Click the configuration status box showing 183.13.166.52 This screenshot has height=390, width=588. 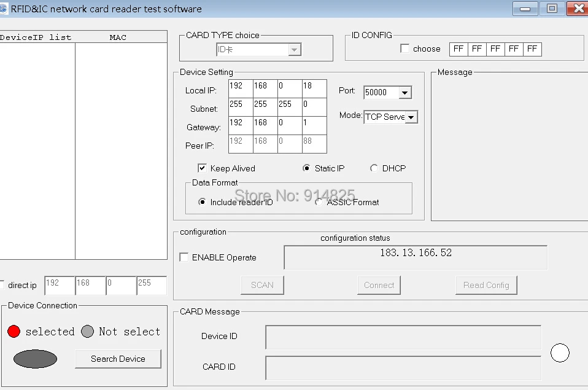pyautogui.click(x=416, y=257)
